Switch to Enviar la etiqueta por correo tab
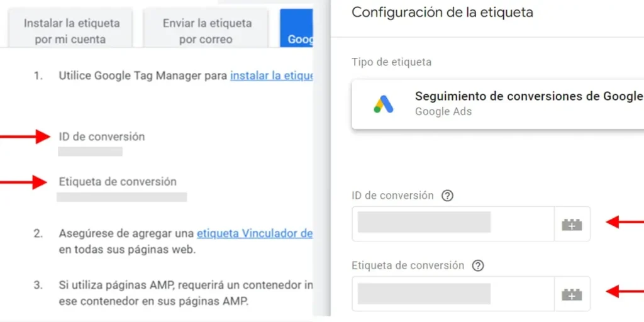The width and height of the screenshot is (644, 322). tap(207, 31)
